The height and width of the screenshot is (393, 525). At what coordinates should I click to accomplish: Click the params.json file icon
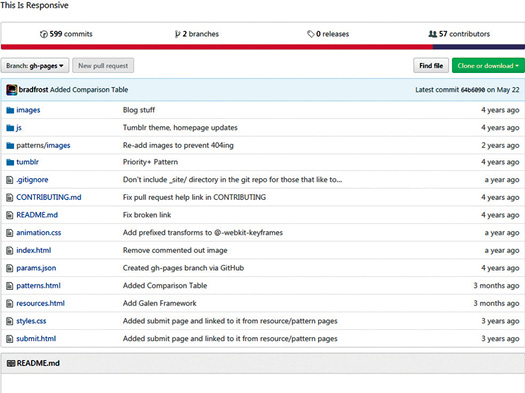click(x=10, y=268)
